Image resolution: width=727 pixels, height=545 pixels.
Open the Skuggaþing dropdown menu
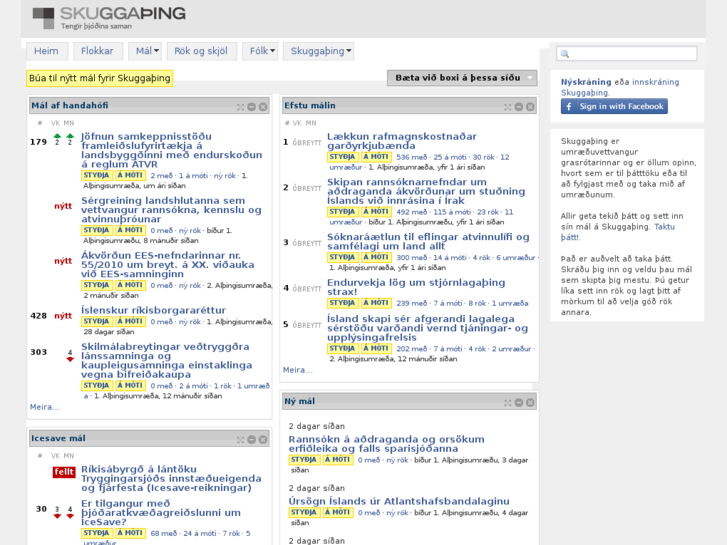[x=319, y=51]
